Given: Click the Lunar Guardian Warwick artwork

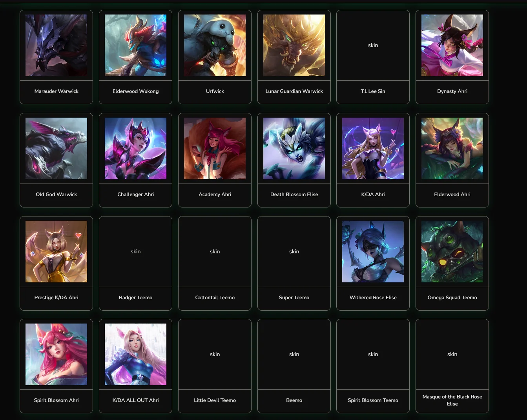Looking at the screenshot, I should (294, 45).
